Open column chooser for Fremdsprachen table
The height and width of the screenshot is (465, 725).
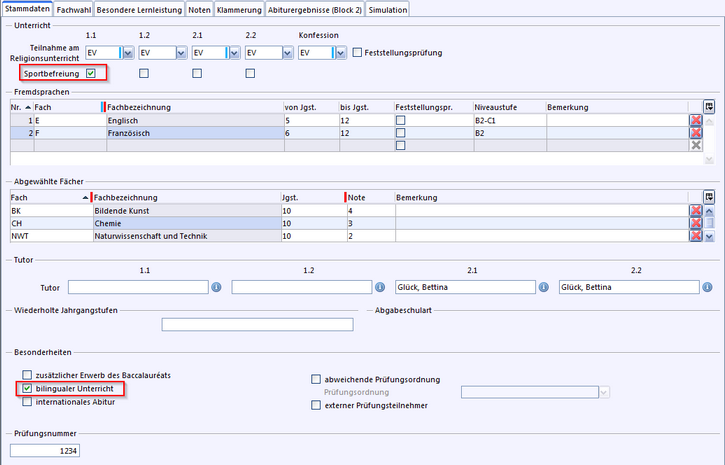(x=709, y=106)
